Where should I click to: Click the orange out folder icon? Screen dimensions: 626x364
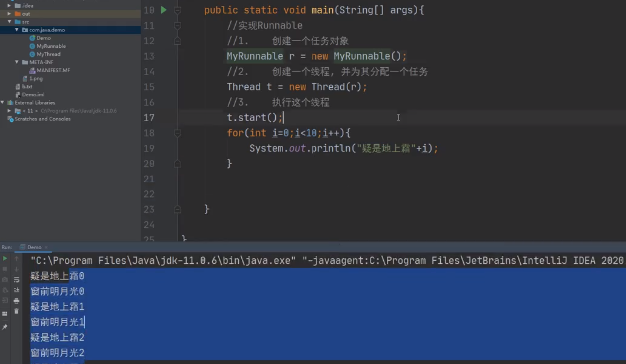(17, 14)
